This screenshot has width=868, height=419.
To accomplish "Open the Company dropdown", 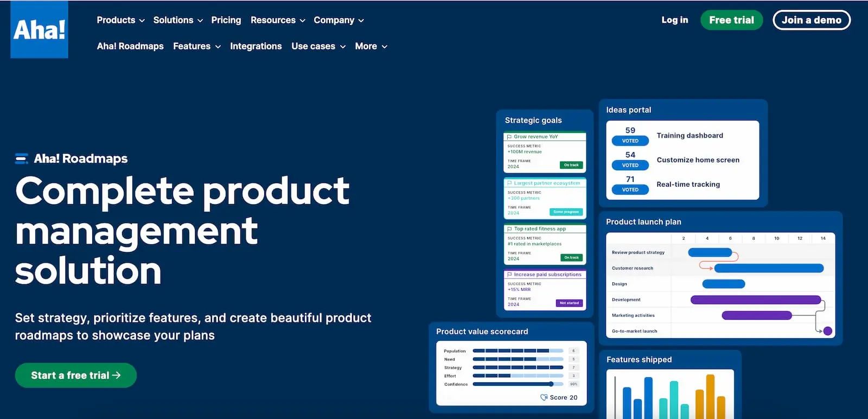I will [339, 20].
